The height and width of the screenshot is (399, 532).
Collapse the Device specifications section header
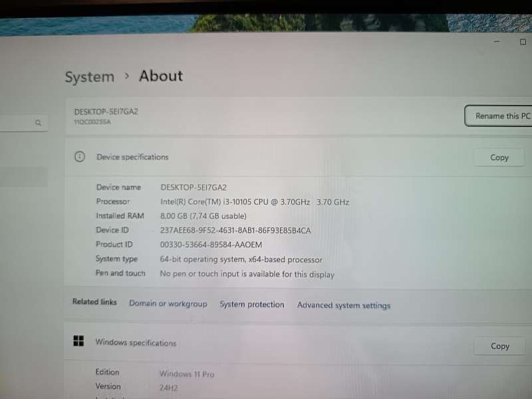[299, 157]
